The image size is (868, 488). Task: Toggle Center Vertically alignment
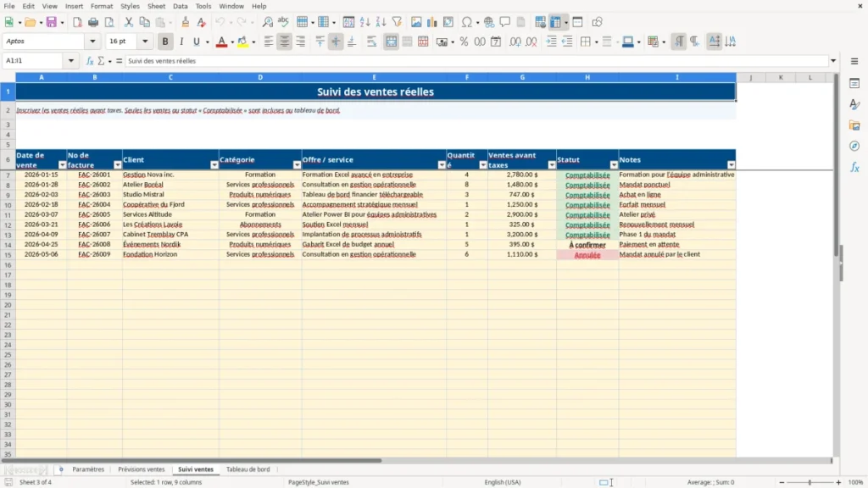[336, 42]
